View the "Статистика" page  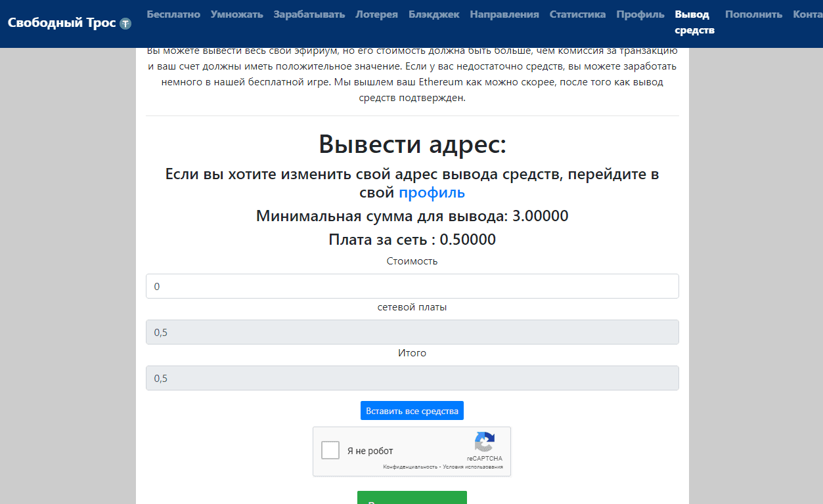coord(577,14)
